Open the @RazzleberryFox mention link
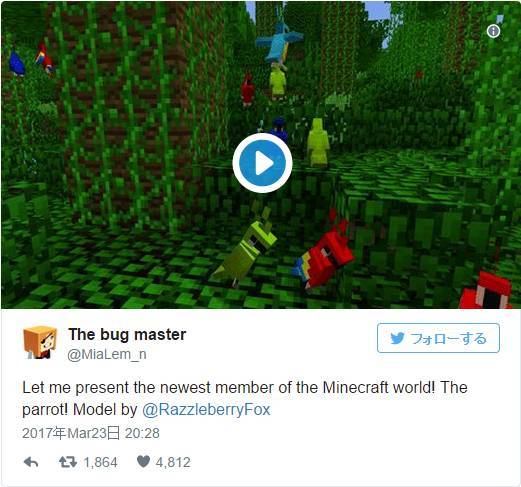The image size is (521, 487). [x=206, y=409]
